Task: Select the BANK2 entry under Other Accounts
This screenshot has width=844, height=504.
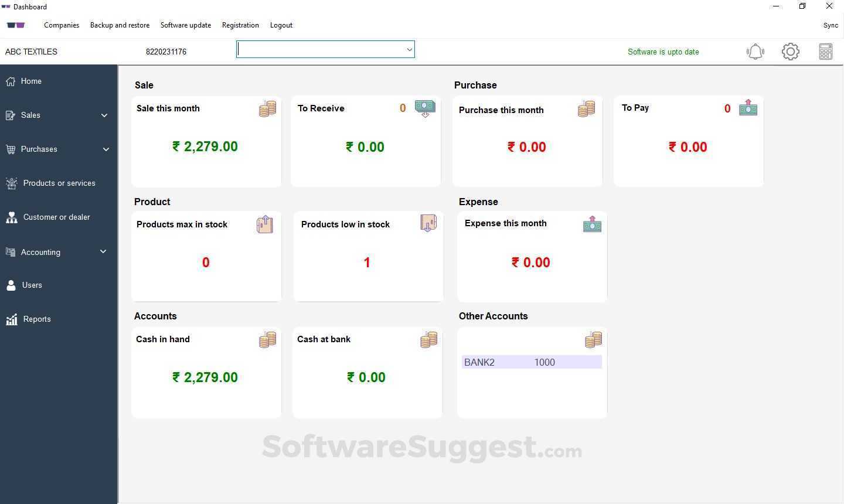Action: 532,362
